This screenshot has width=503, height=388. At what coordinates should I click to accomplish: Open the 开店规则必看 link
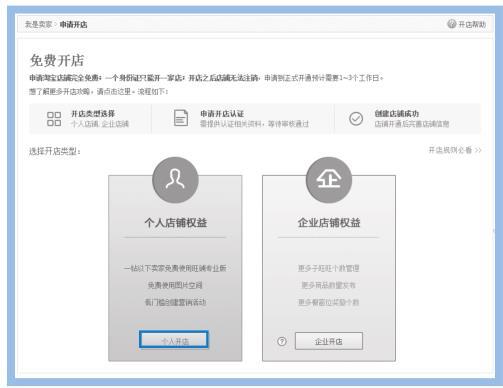coord(455,150)
